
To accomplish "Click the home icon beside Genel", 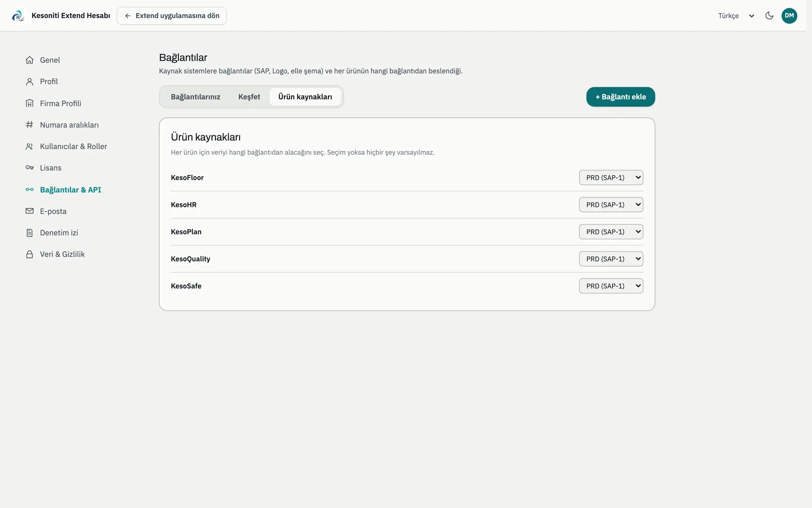I will pyautogui.click(x=30, y=60).
